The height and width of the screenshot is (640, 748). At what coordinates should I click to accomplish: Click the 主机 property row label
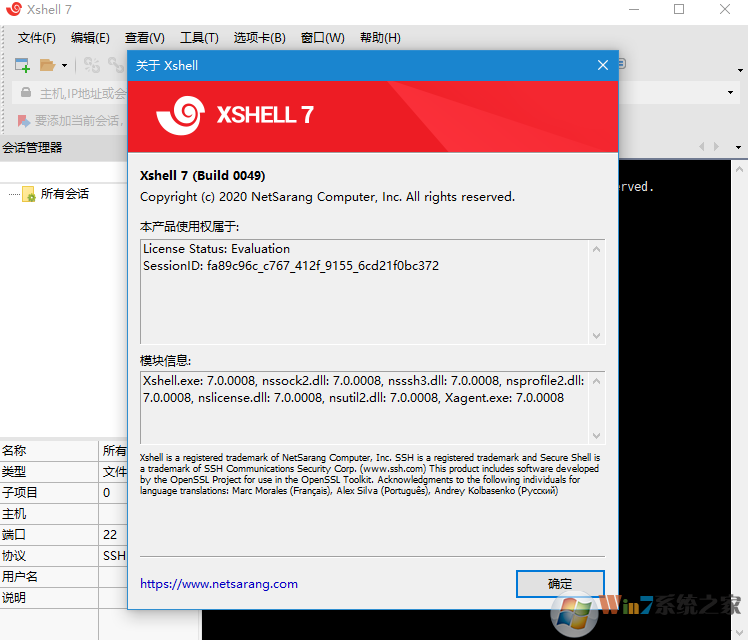tap(14, 514)
